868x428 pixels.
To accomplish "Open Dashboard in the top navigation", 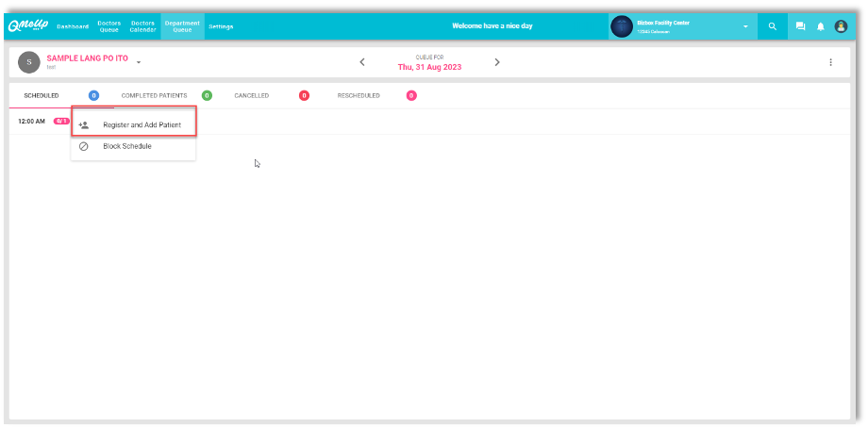I will click(73, 26).
